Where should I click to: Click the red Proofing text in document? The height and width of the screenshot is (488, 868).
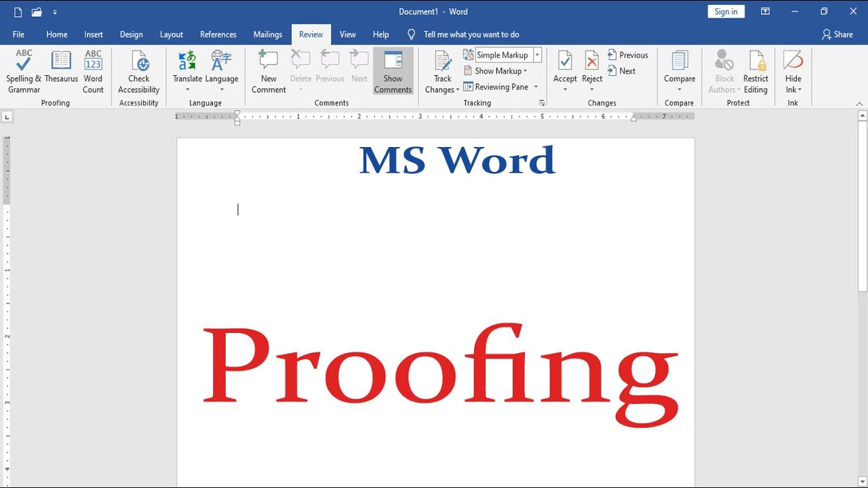tap(441, 374)
